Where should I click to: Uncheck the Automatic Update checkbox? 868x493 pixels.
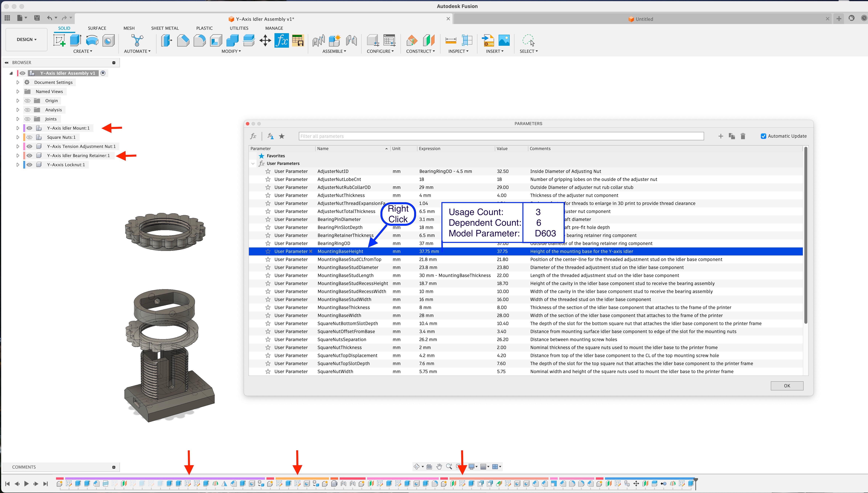pyautogui.click(x=763, y=136)
